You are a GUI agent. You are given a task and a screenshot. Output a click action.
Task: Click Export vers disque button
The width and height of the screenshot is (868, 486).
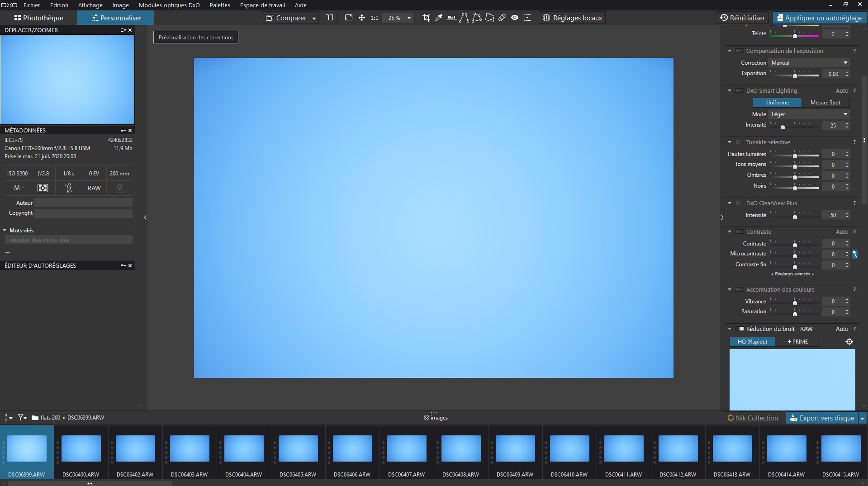point(822,418)
